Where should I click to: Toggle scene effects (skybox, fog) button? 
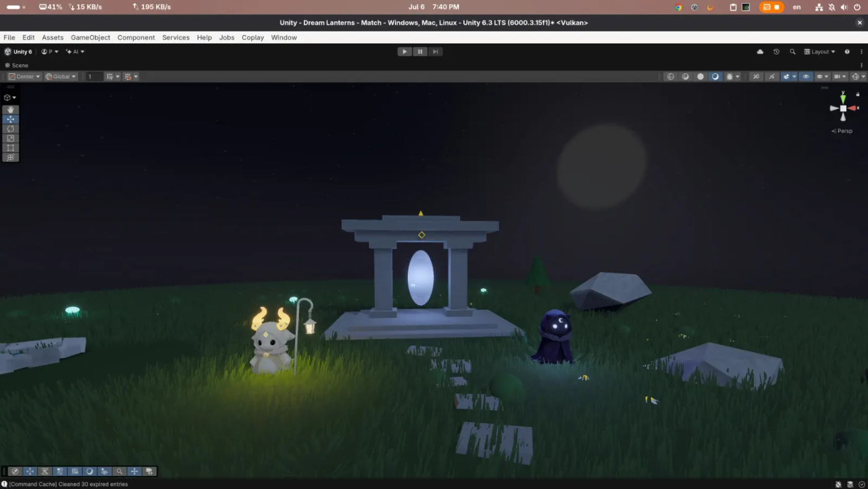coord(786,76)
